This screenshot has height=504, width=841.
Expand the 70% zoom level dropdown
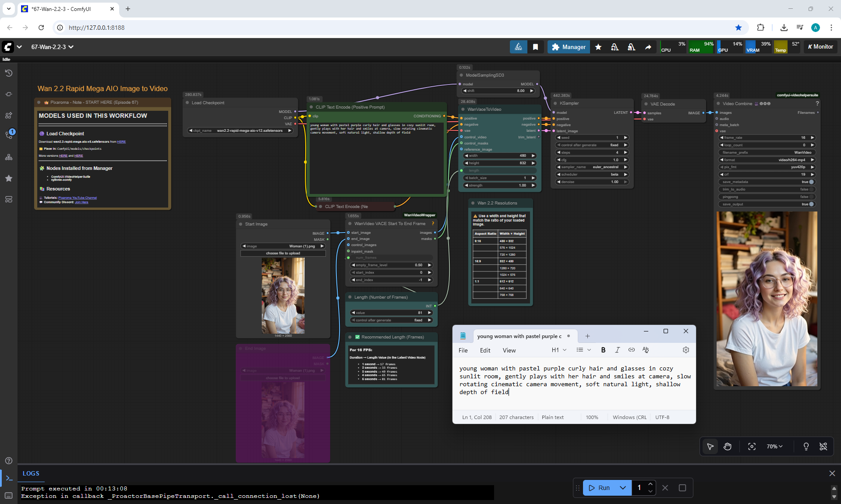(x=774, y=446)
